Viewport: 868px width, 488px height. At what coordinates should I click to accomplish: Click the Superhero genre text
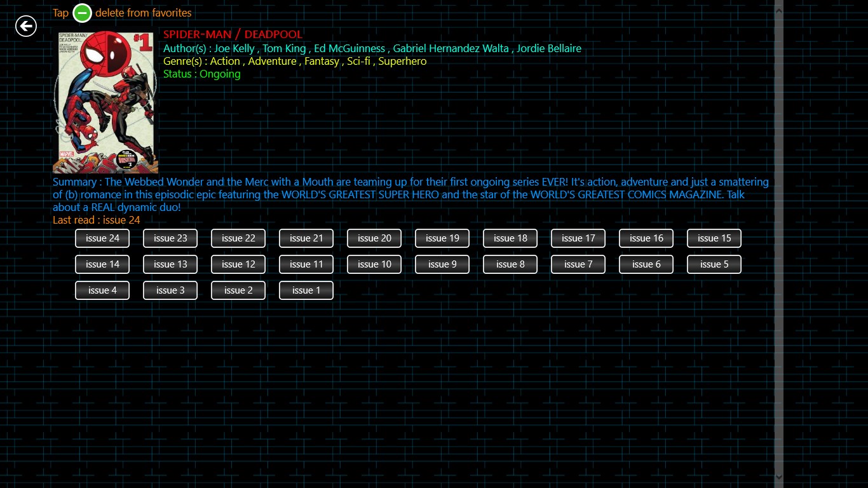pos(402,61)
